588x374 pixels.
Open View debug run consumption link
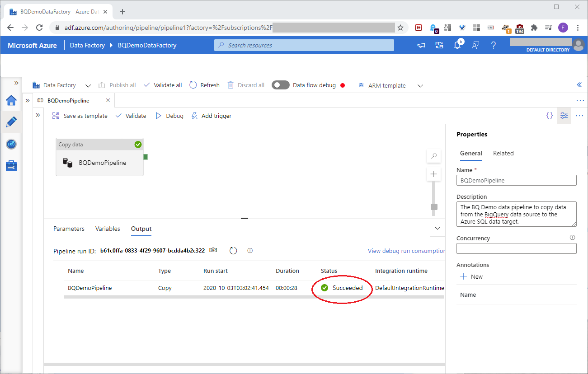(x=406, y=251)
